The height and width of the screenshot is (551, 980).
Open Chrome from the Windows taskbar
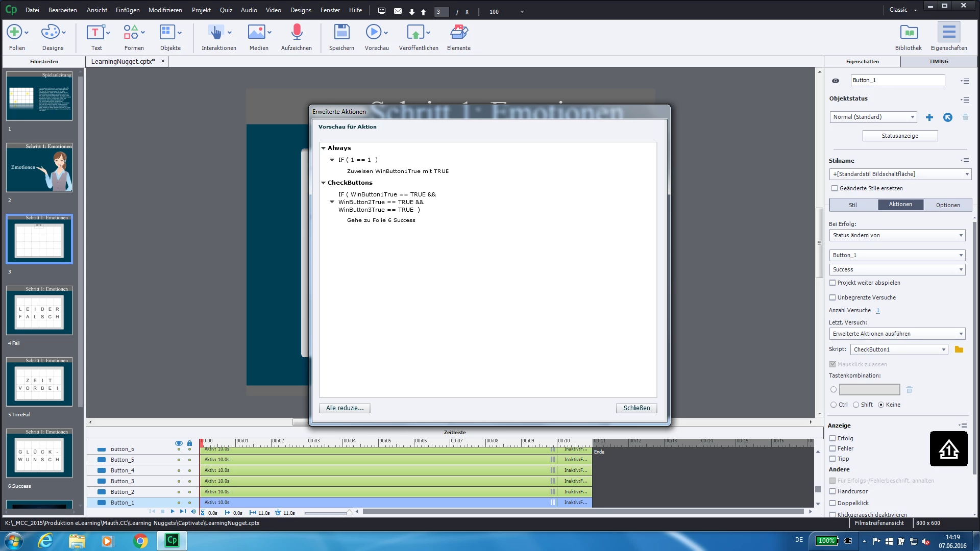(x=140, y=541)
